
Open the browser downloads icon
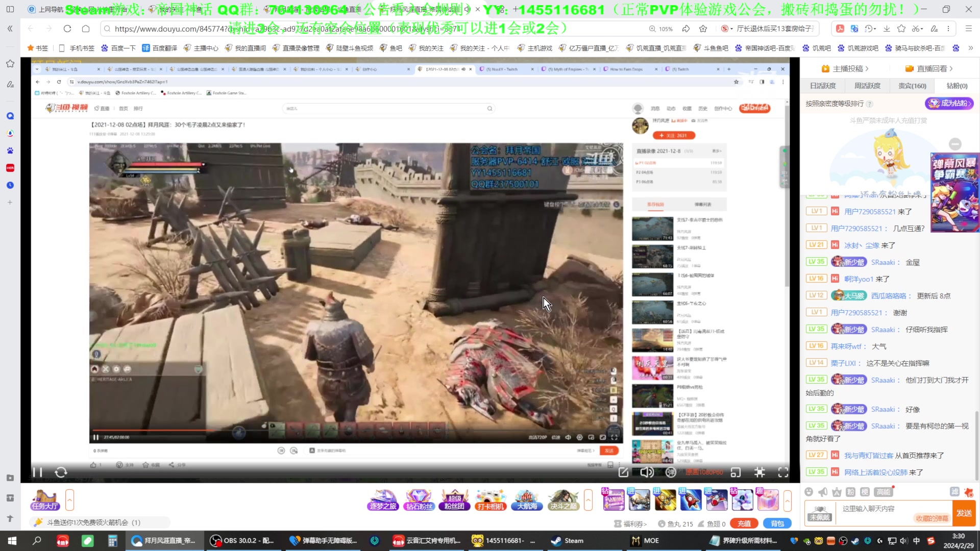pos(887,29)
